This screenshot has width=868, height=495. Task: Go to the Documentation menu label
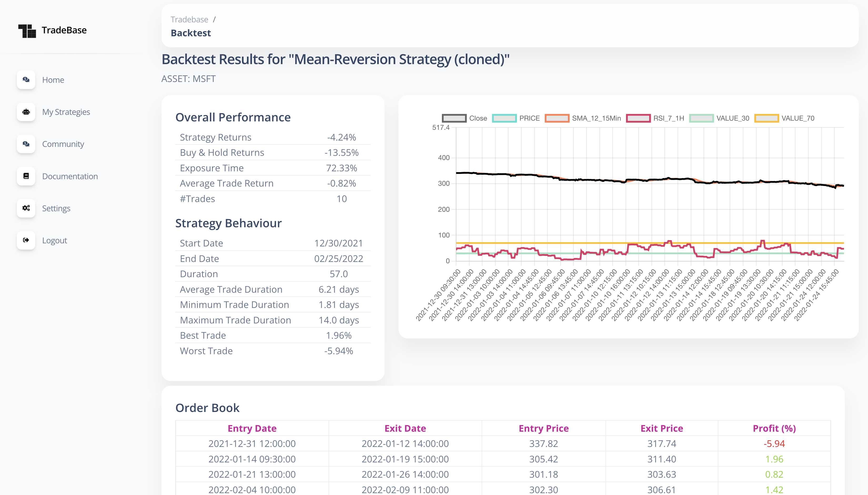pyautogui.click(x=70, y=176)
